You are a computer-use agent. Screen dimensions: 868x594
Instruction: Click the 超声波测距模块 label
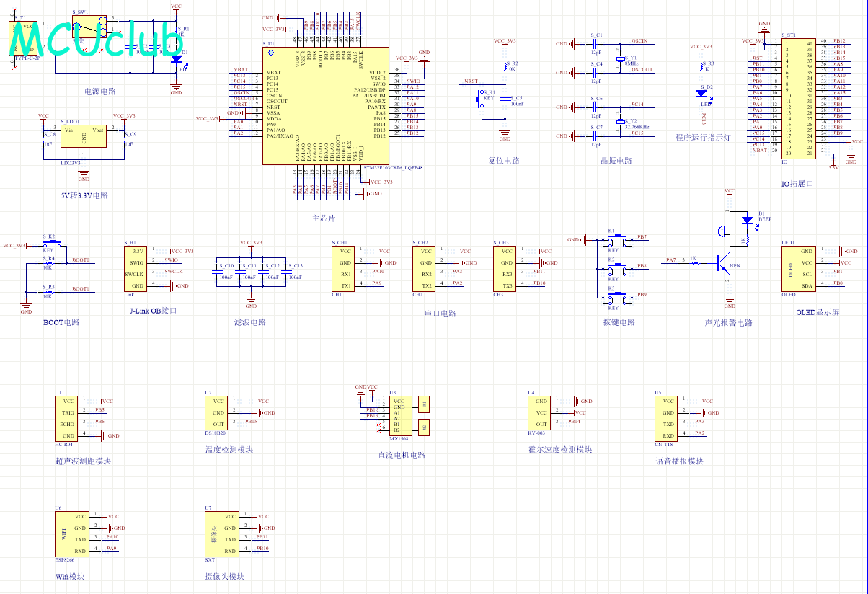83,461
